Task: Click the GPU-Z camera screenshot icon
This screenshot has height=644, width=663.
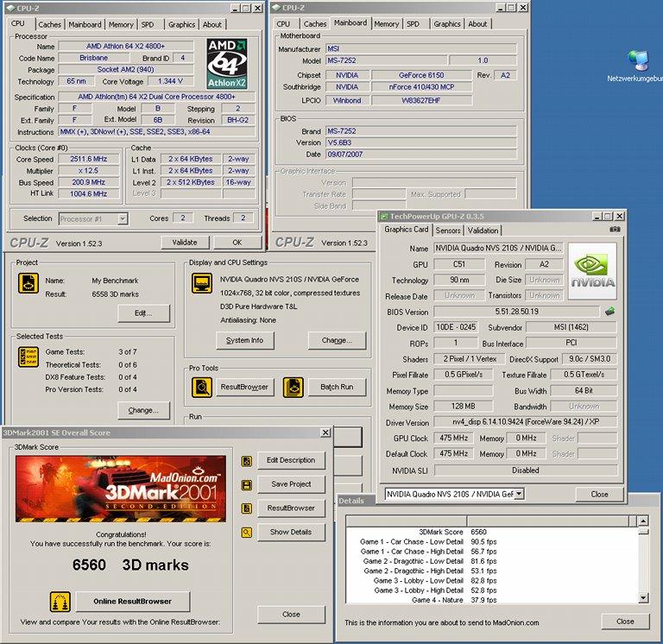Action: (x=615, y=229)
